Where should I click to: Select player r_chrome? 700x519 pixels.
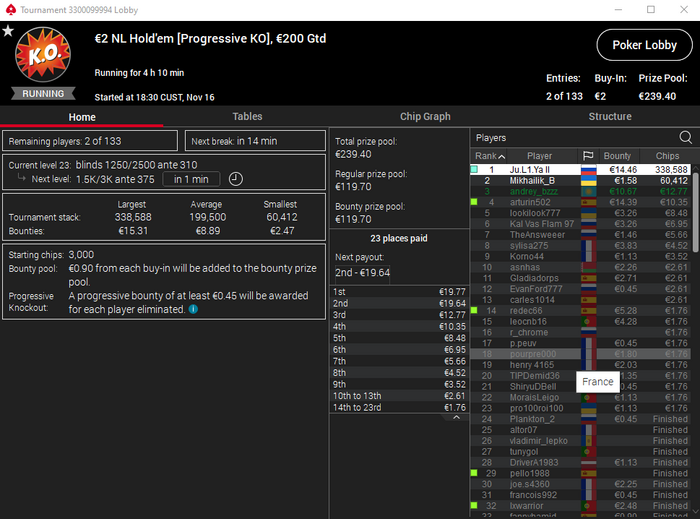[x=580, y=332]
